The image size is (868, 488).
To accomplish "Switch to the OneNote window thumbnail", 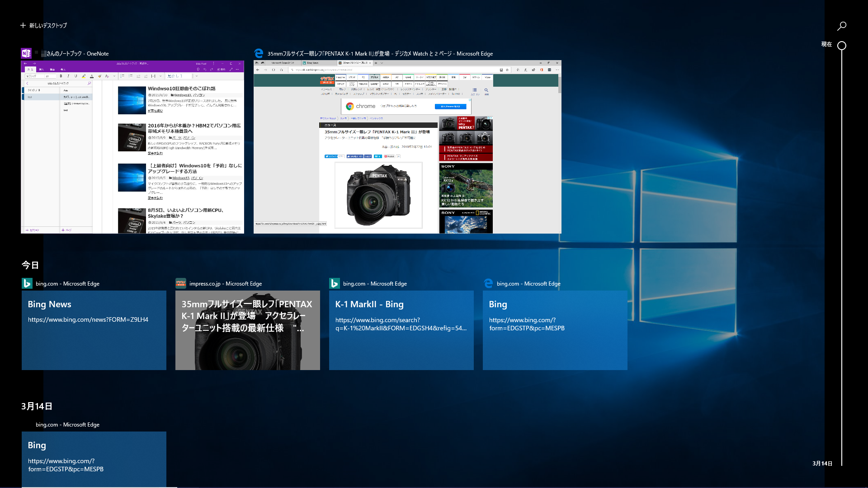I will coord(132,147).
